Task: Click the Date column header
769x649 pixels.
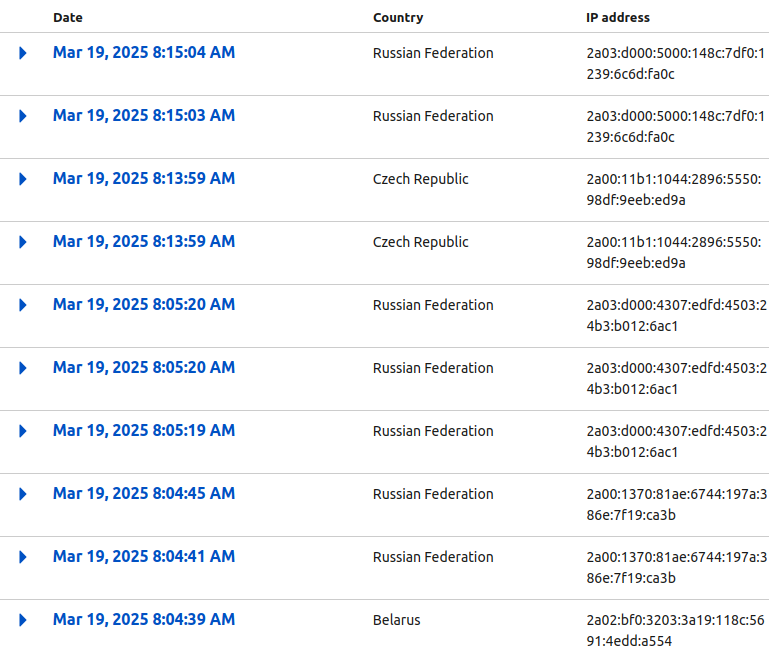Action: (69, 17)
